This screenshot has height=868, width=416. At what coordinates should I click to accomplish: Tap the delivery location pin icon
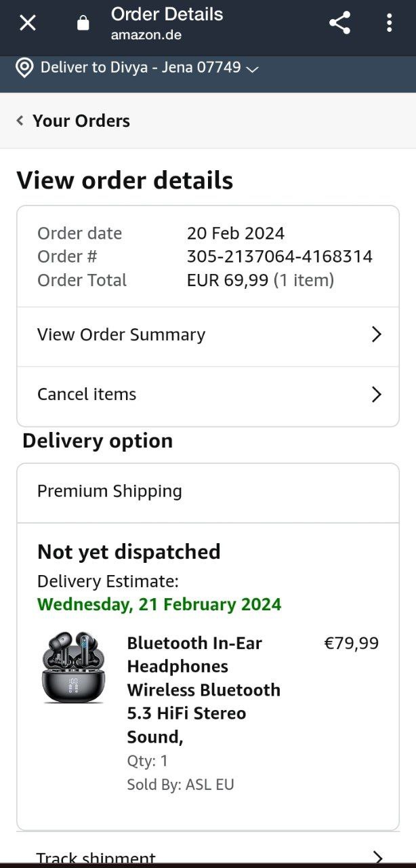[24, 68]
